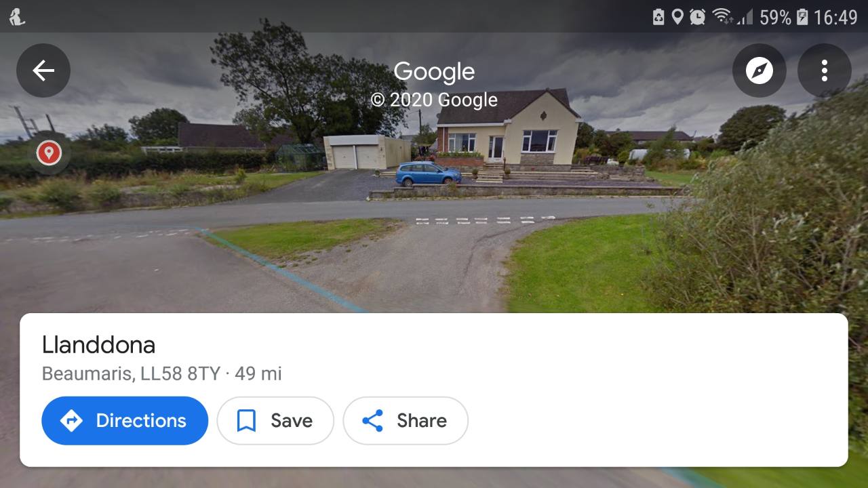
Task: Tap the back arrow button
Action: tap(43, 70)
